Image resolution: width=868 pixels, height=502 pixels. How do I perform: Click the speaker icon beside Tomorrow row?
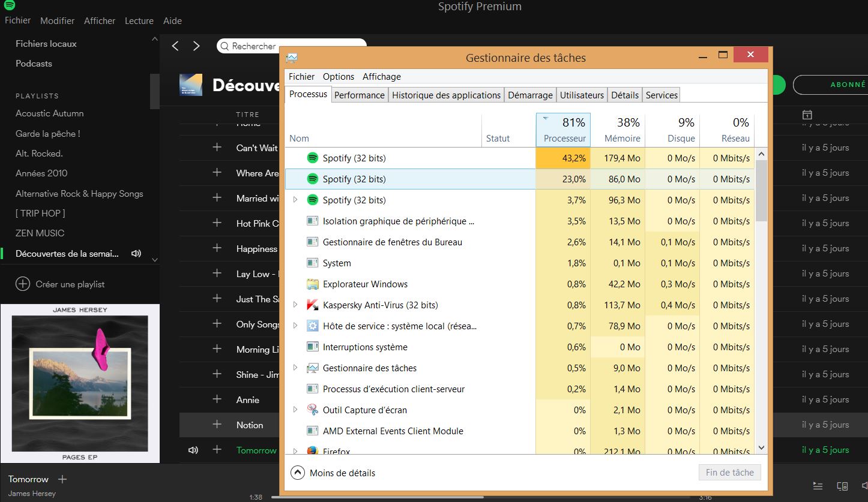coord(193,450)
